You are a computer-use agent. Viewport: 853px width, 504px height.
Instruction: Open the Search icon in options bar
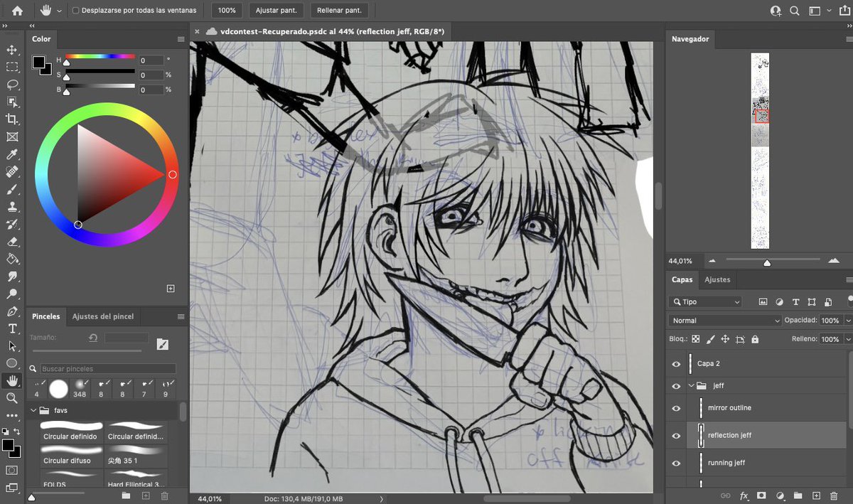(795, 11)
